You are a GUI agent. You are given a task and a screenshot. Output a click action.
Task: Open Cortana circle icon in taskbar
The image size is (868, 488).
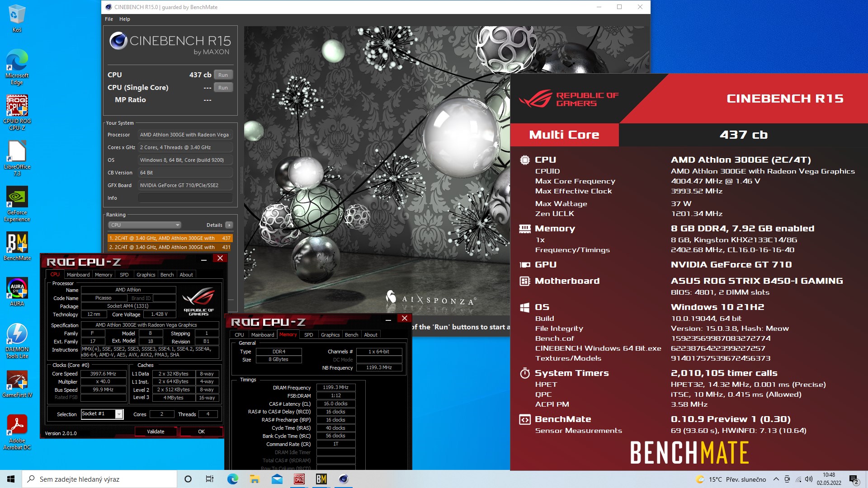click(x=188, y=479)
